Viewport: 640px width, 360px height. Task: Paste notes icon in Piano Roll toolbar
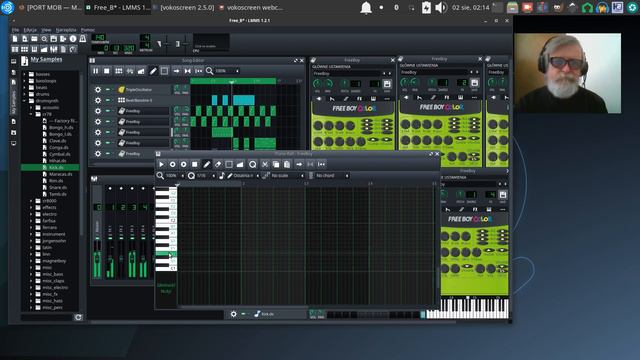point(287,164)
